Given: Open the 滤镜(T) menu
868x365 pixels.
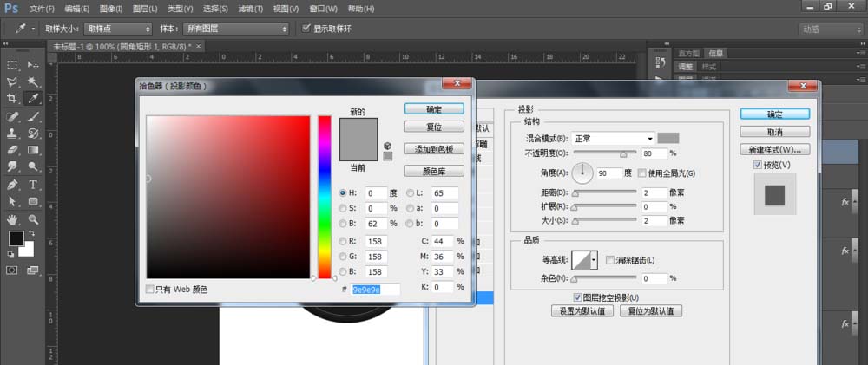Looking at the screenshot, I should 250,9.
